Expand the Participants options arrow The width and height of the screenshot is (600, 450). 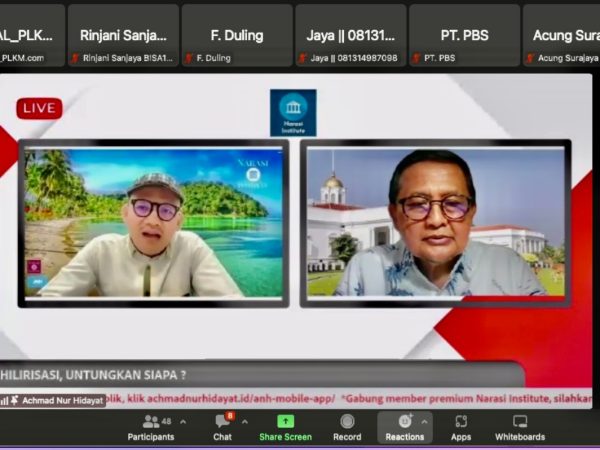[x=182, y=421]
